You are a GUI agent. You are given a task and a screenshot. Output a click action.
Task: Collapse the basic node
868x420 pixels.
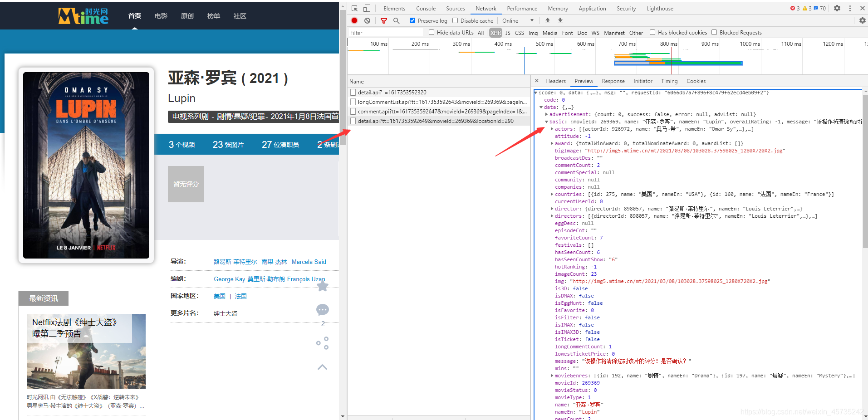tap(547, 122)
